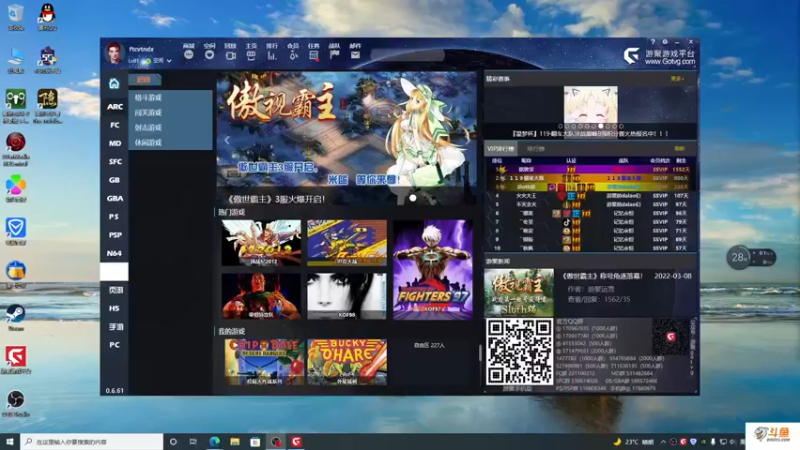The image size is (800, 450).
Task: Click the games list vertical scrollbar
Action: coord(480,353)
